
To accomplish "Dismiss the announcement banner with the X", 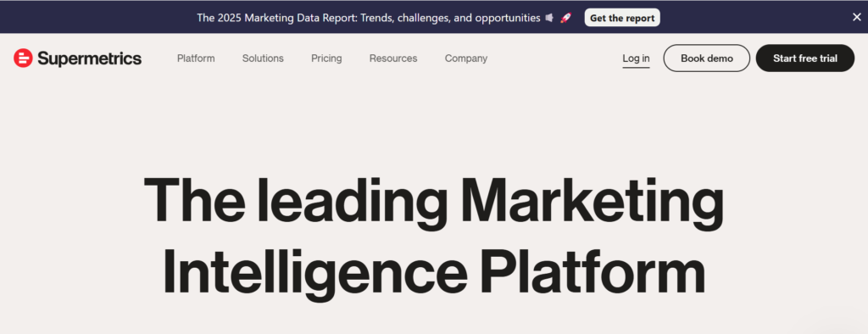I will [856, 17].
